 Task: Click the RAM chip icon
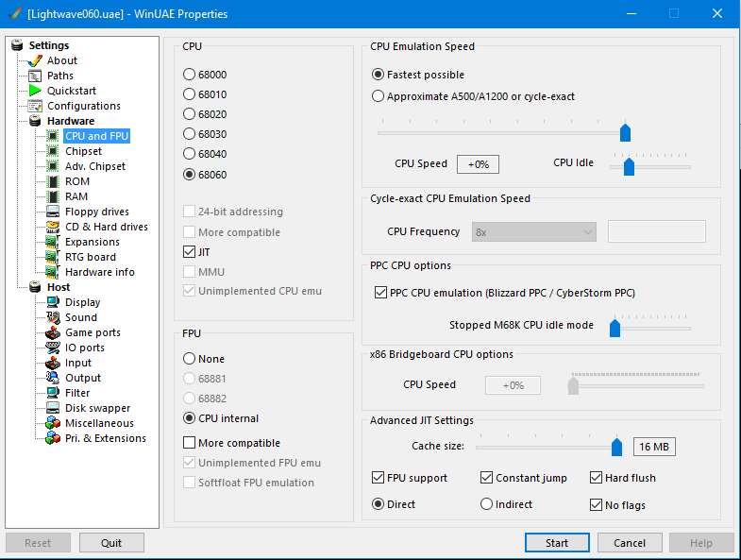[x=53, y=196]
